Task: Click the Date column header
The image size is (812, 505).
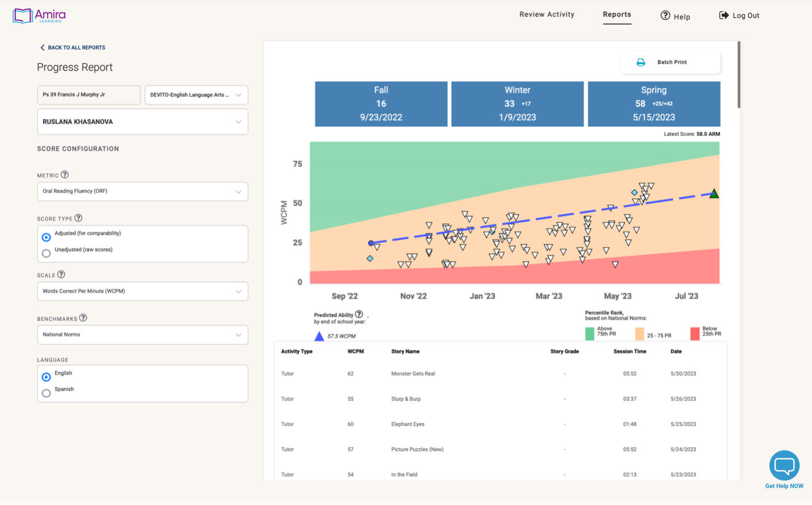Action: click(x=676, y=352)
